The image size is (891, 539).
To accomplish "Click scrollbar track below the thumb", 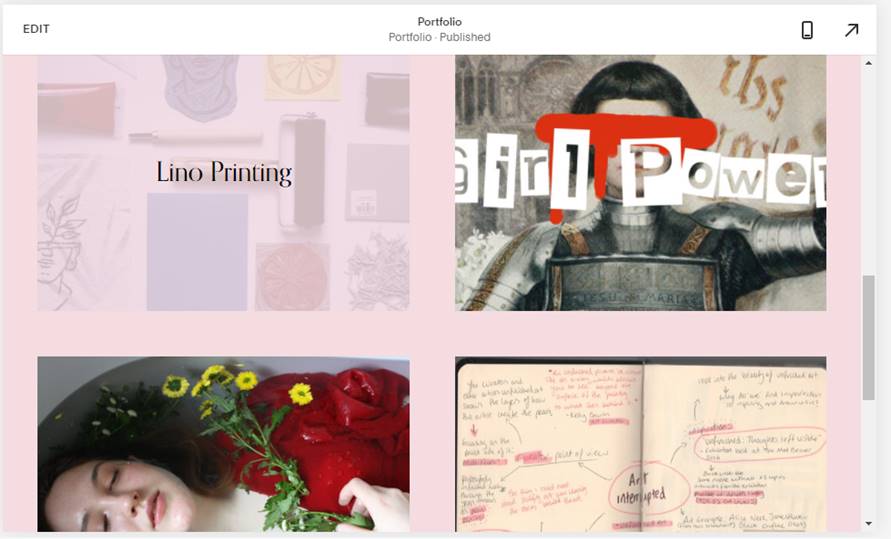I will pyautogui.click(x=868, y=459).
